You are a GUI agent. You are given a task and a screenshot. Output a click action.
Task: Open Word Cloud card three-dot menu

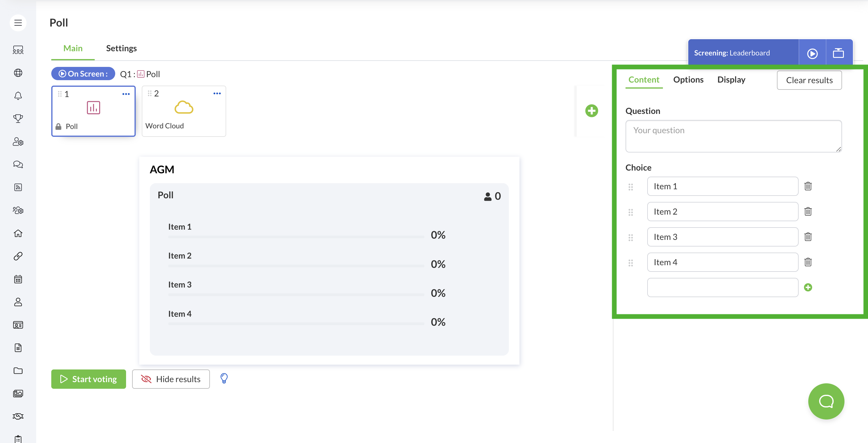coord(217,94)
